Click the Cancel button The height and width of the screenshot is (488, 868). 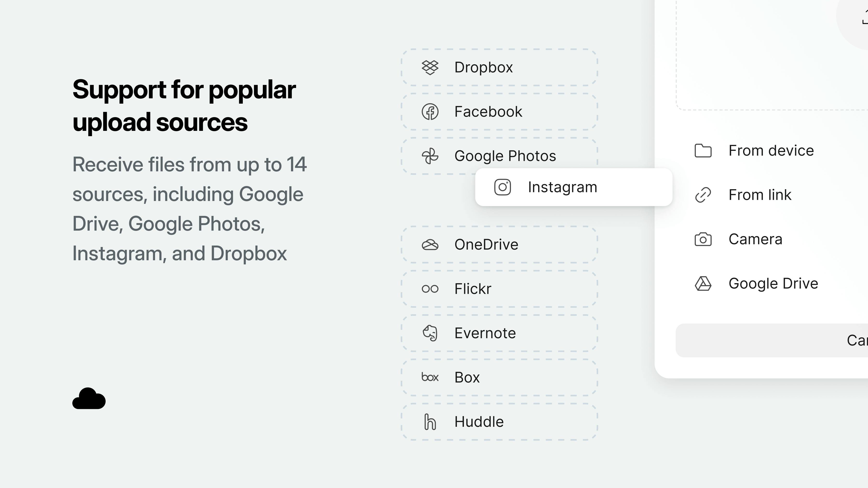pos(772,341)
